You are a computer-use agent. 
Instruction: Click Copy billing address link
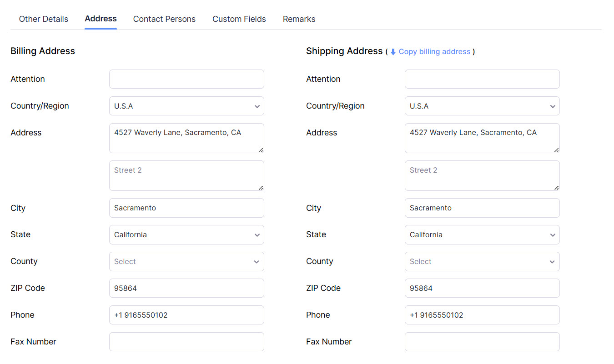434,52
